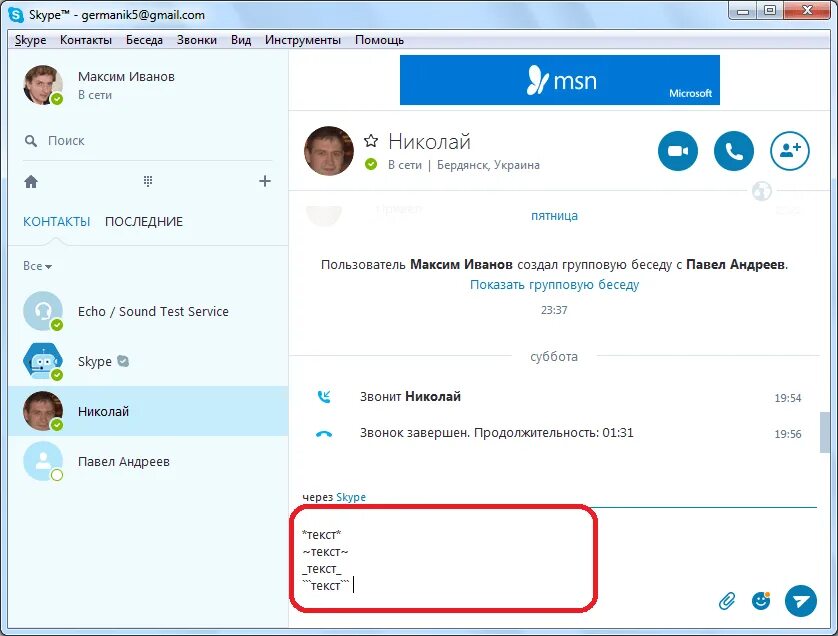838x636 pixels.
Task: Open the Контакты menu
Action: click(86, 40)
